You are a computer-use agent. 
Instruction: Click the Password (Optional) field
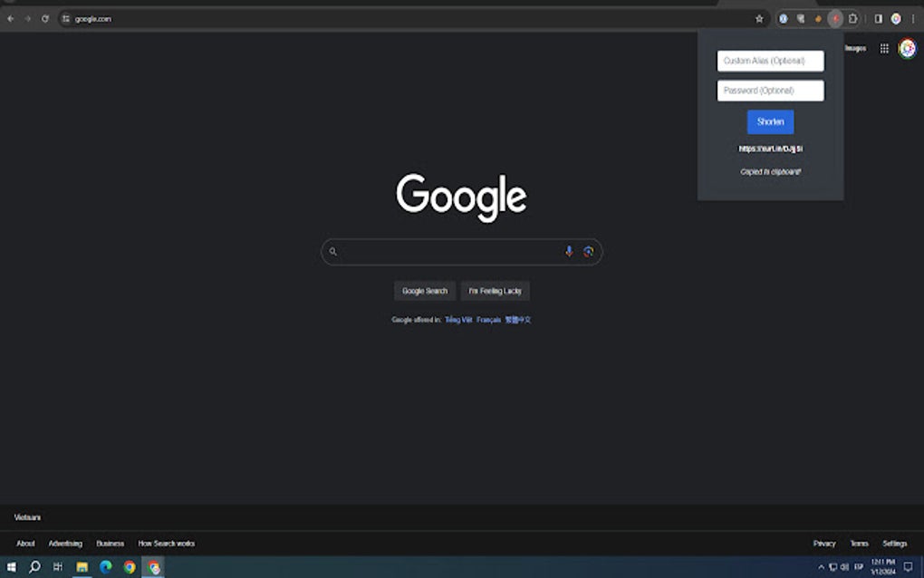[769, 91]
